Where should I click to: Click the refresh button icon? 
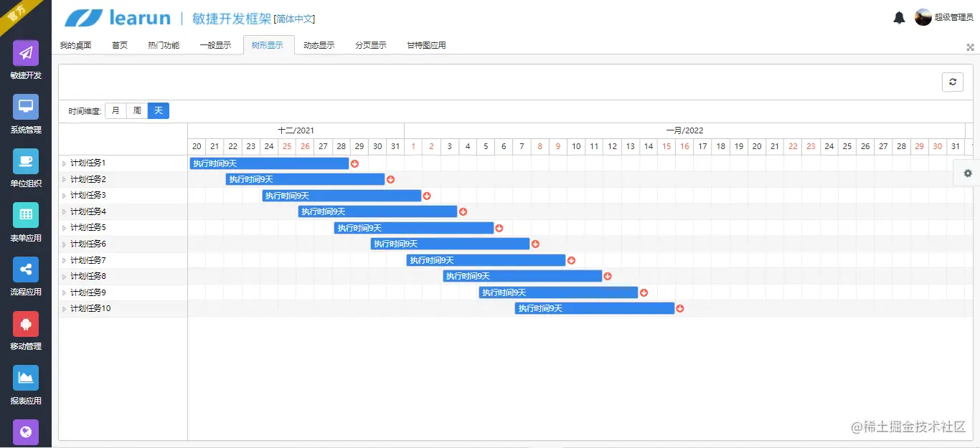tap(953, 82)
